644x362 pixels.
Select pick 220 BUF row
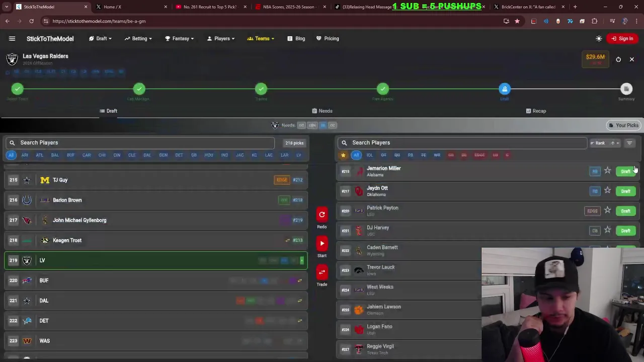point(156,281)
